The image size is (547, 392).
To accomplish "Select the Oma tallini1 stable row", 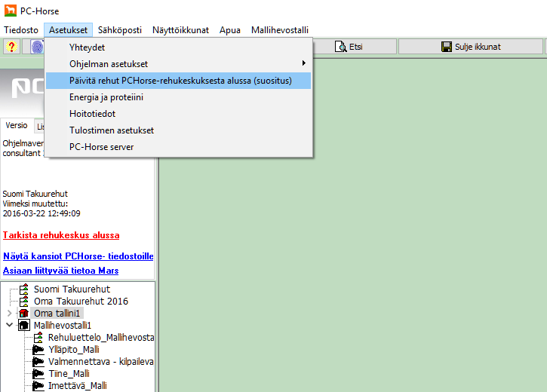I will pos(57,314).
